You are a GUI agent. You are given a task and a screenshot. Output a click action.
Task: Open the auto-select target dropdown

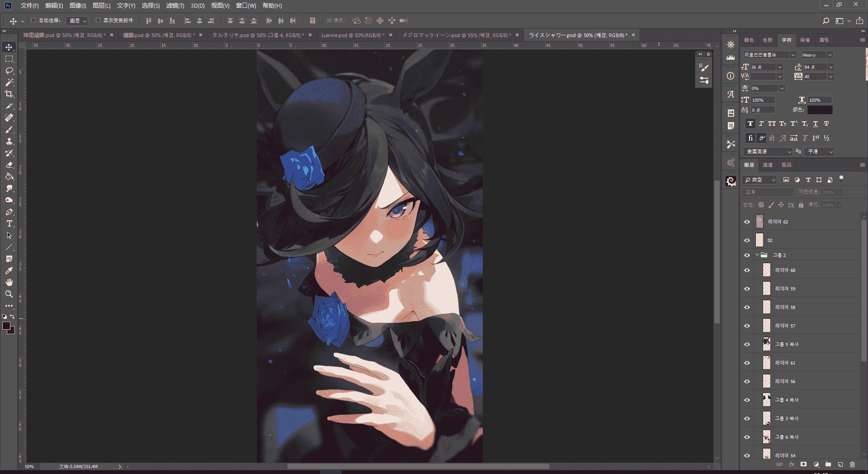76,21
